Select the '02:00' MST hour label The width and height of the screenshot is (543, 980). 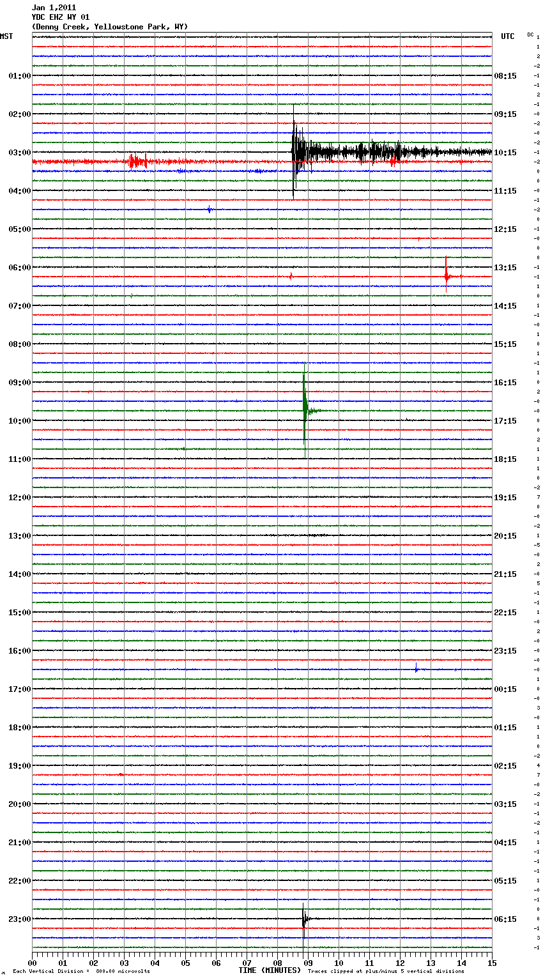point(19,114)
